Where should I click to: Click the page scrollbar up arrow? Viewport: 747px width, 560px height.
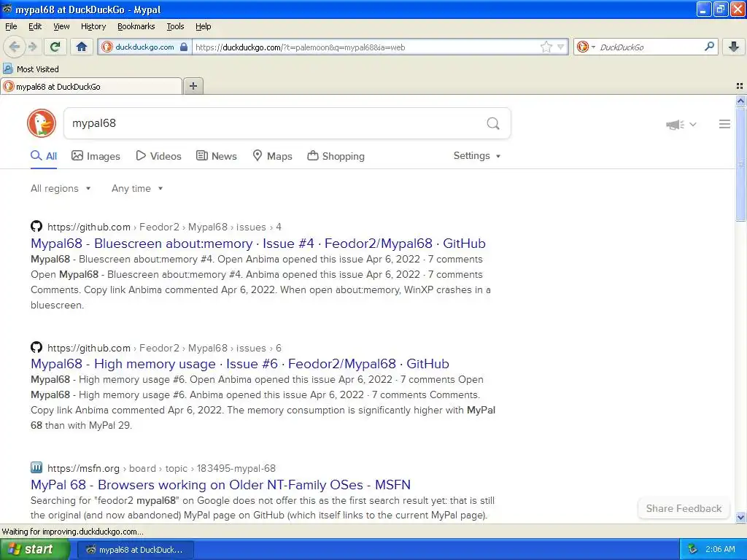740,101
